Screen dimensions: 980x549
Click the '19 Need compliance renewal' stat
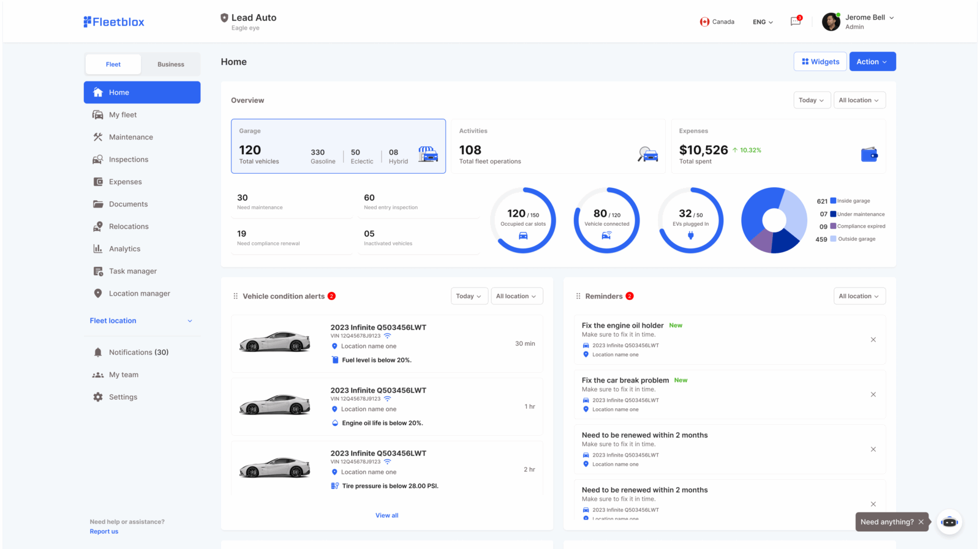(x=292, y=239)
